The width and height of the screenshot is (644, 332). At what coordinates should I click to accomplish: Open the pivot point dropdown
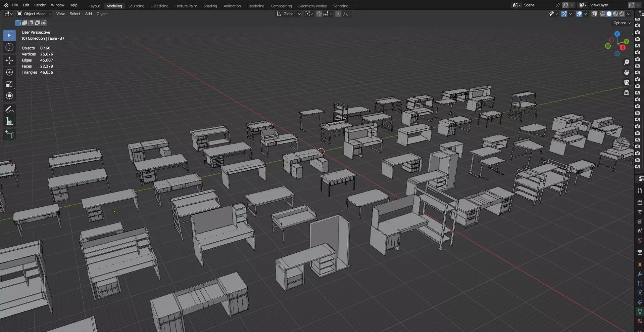pos(309,14)
